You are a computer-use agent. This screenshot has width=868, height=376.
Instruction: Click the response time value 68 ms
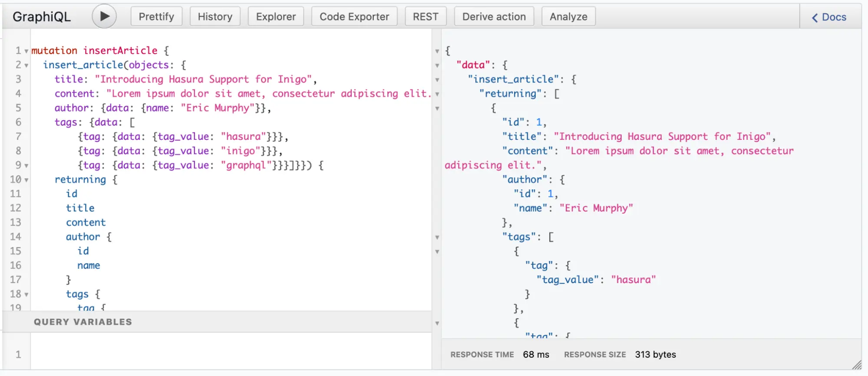pos(536,354)
